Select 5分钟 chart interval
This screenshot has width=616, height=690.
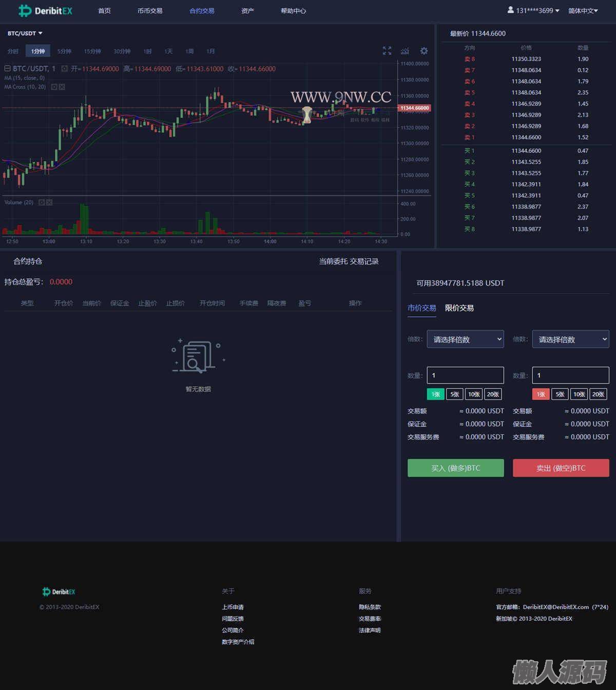64,51
